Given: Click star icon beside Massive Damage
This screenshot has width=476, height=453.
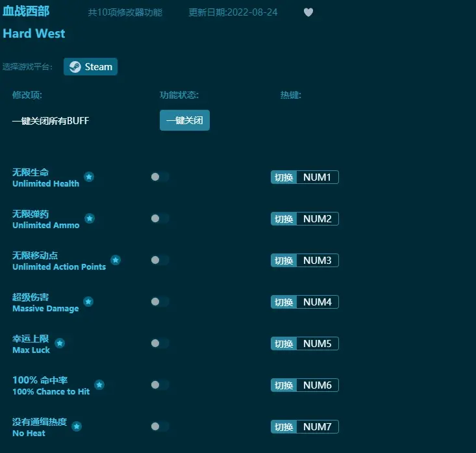Looking at the screenshot, I should pos(88,302).
